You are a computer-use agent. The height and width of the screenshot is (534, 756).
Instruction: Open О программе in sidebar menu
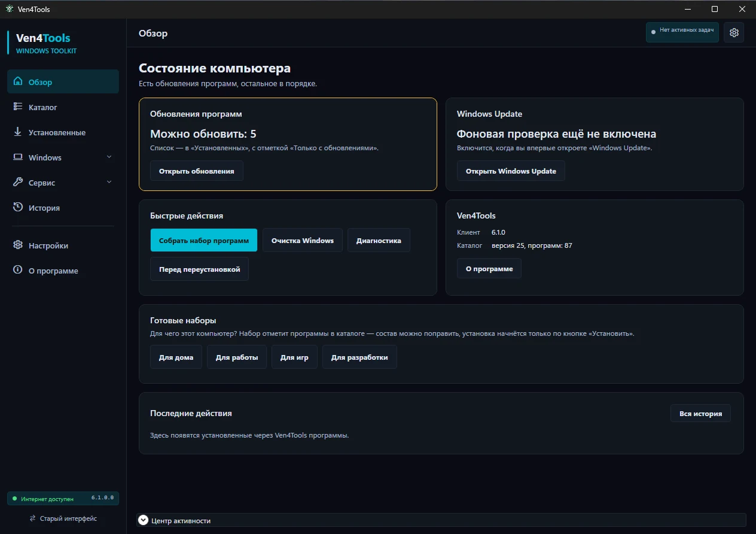point(63,271)
